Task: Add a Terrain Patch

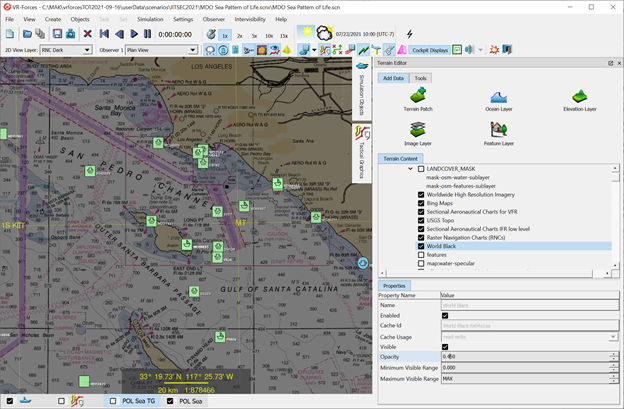Action: [x=418, y=99]
